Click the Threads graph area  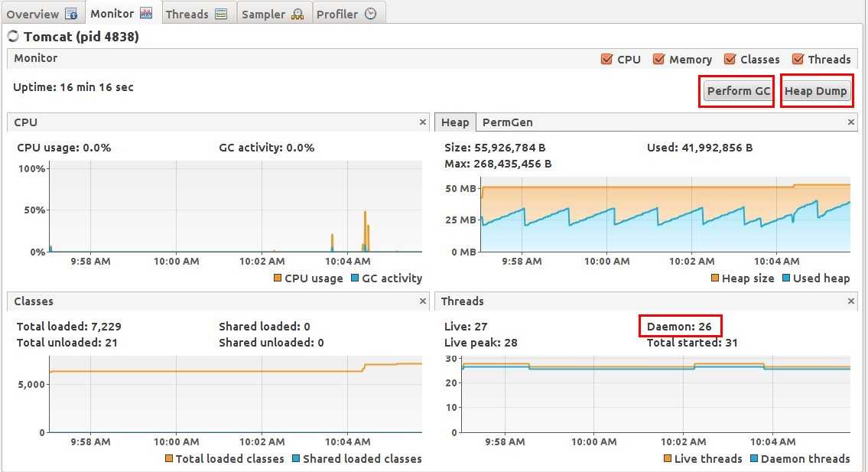(655, 394)
